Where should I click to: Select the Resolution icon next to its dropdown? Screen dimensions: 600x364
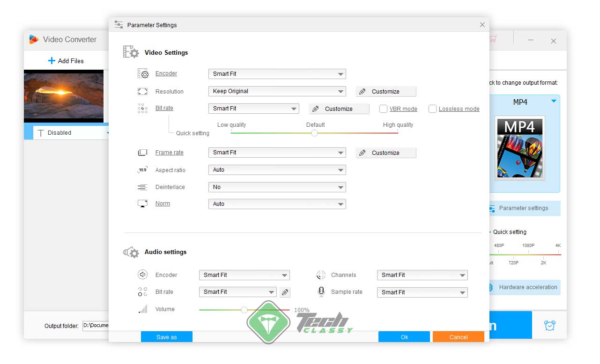tap(142, 91)
